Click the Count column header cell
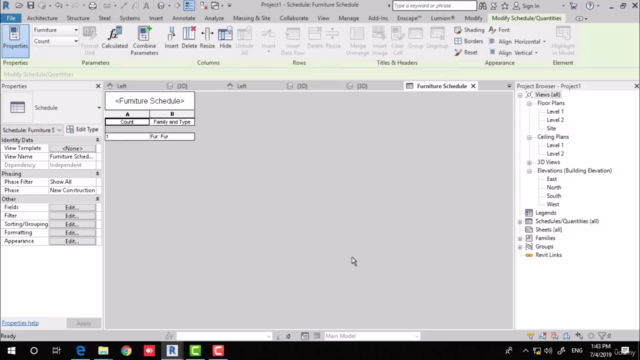640x360 pixels. (x=127, y=122)
